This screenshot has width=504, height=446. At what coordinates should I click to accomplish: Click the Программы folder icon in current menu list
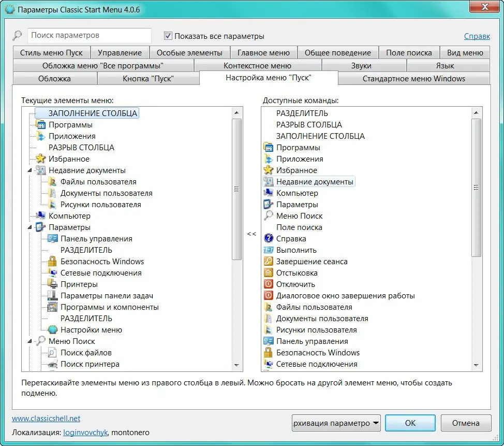(x=41, y=124)
